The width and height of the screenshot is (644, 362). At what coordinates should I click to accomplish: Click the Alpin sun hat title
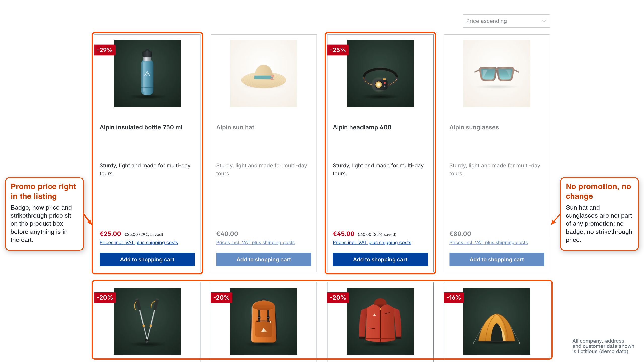tap(235, 127)
